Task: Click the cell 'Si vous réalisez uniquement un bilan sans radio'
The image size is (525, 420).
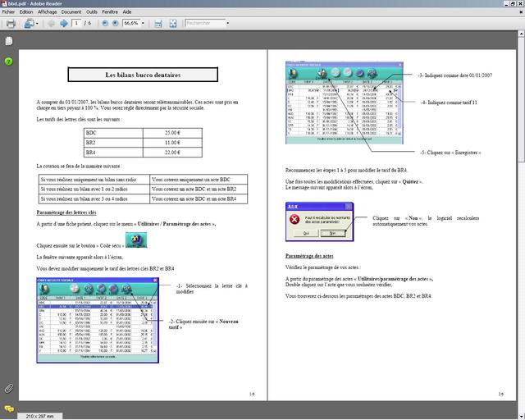Action: (x=94, y=180)
